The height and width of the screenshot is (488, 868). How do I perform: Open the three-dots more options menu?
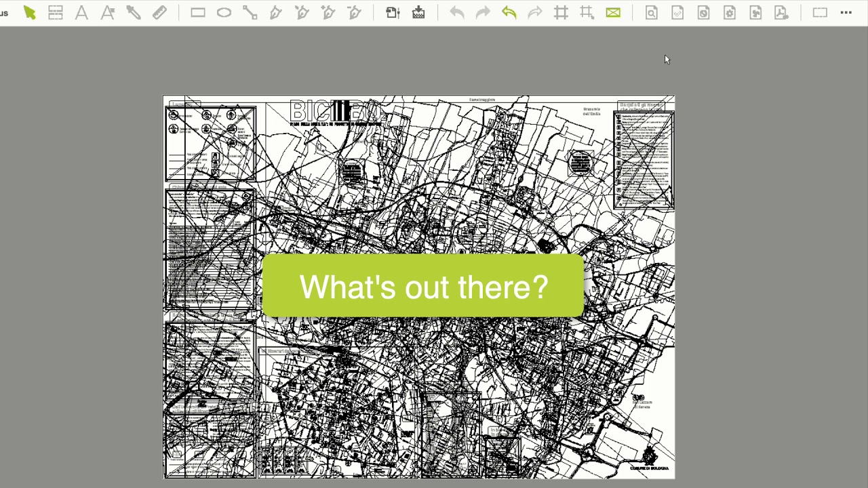846,13
